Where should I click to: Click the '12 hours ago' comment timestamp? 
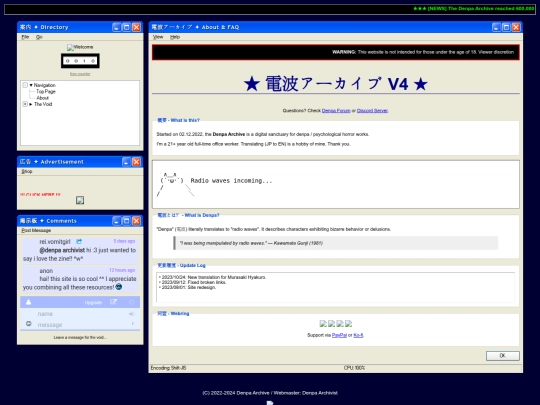(x=122, y=270)
